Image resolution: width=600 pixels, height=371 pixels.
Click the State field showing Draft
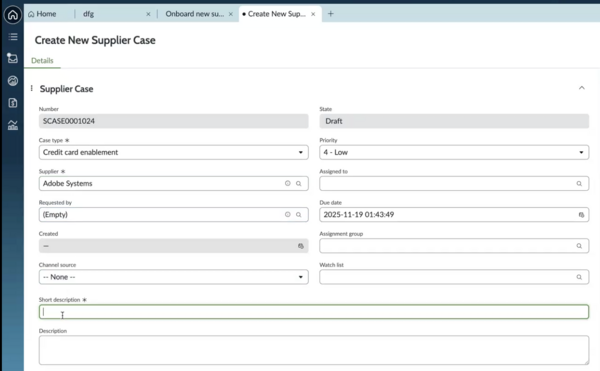pos(454,121)
